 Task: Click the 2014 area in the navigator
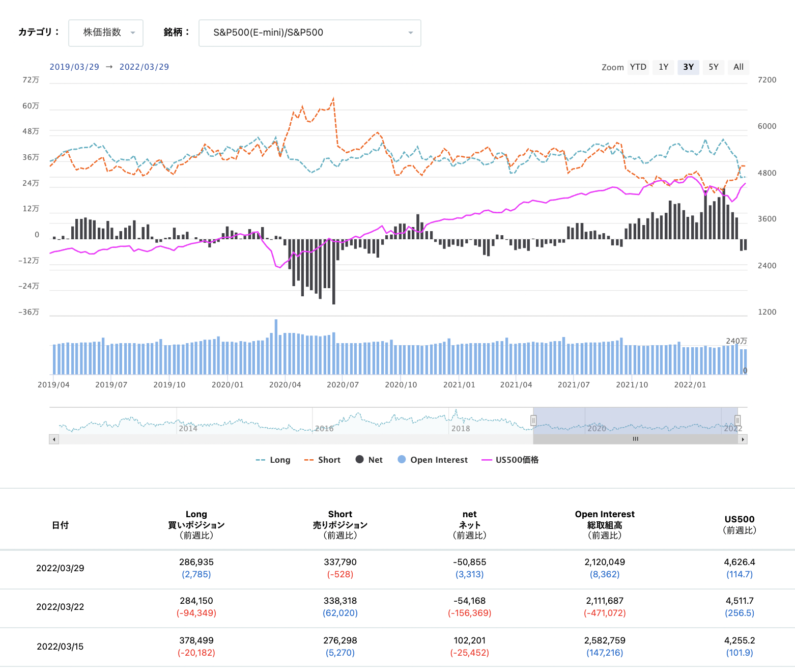click(x=188, y=428)
